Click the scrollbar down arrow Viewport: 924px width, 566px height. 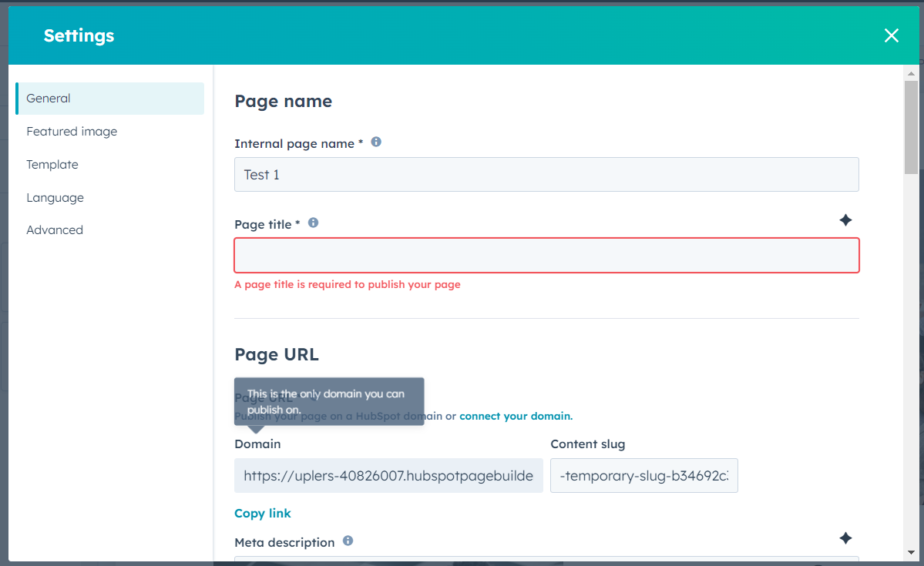coord(911,552)
